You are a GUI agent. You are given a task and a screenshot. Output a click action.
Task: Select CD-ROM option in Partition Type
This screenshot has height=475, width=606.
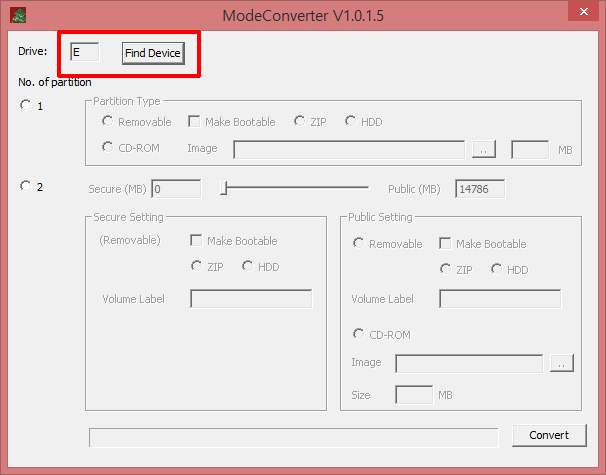(108, 148)
